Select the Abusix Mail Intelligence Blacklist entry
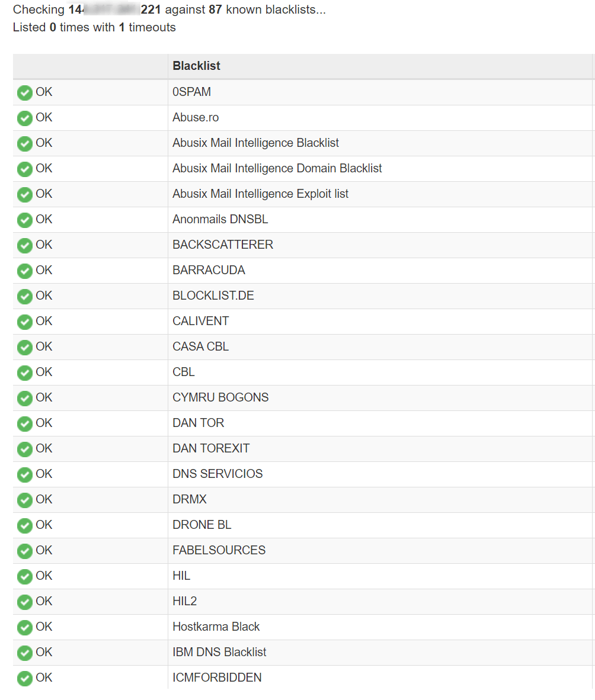595x700 pixels. [255, 143]
